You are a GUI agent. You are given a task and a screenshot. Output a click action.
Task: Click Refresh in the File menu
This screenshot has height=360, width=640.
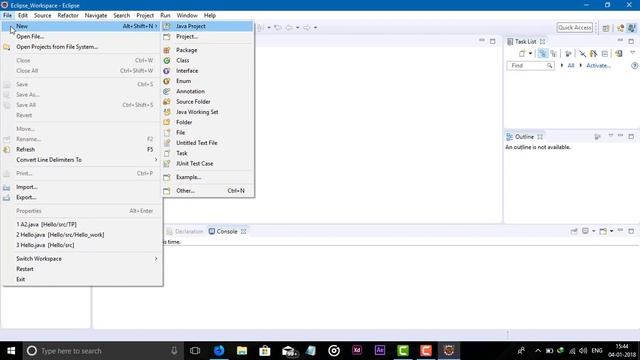coord(82,149)
